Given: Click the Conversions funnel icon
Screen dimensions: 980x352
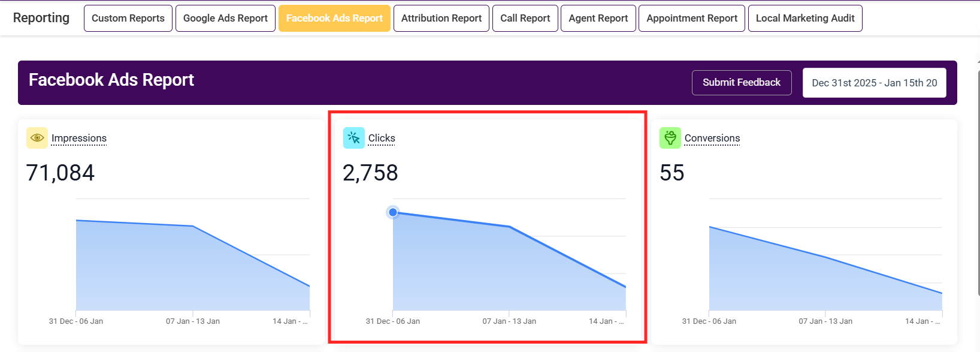Looking at the screenshot, I should [x=670, y=138].
